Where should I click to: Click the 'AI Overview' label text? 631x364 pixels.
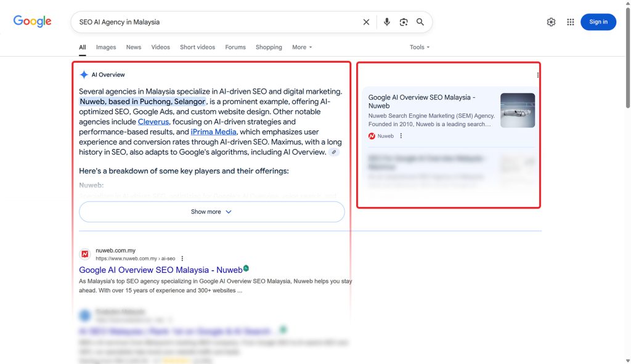[x=108, y=75]
